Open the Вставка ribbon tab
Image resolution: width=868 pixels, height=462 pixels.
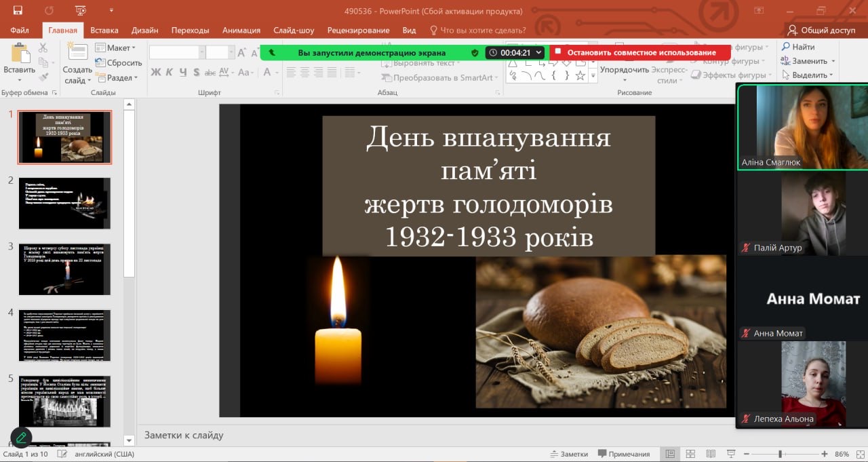[104, 31]
